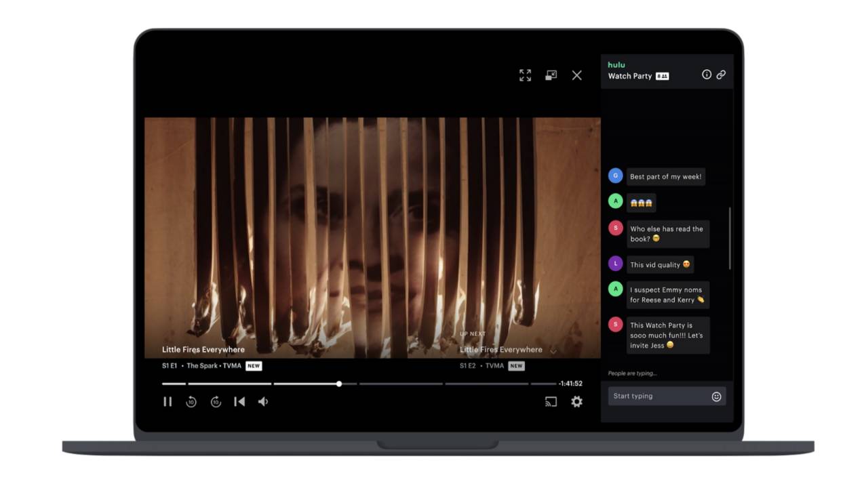Click the Start typing chat field

[x=667, y=396]
